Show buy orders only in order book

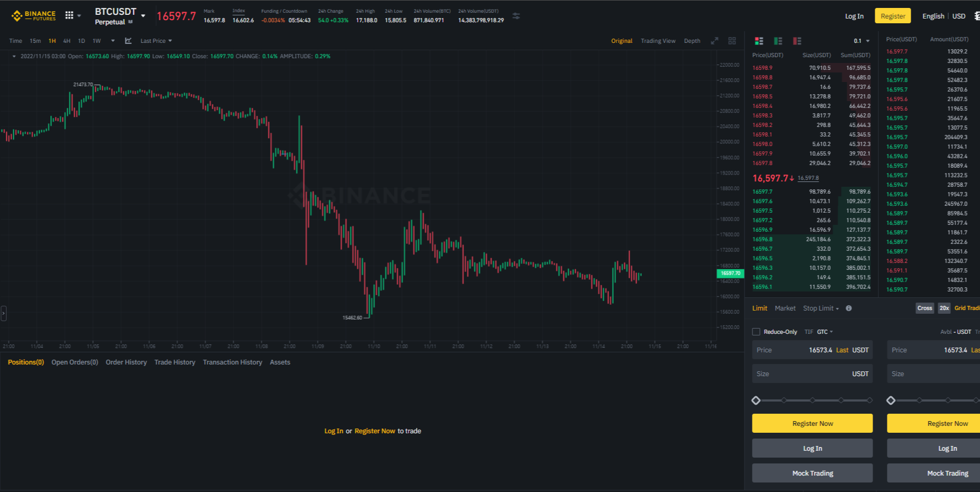click(778, 41)
